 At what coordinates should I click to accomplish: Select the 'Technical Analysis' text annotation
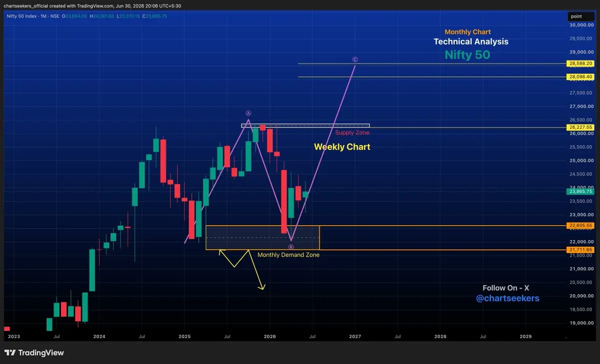click(471, 42)
